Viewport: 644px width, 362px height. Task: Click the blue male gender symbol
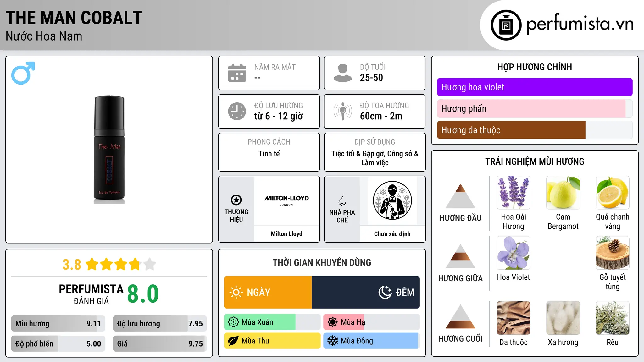tap(23, 73)
